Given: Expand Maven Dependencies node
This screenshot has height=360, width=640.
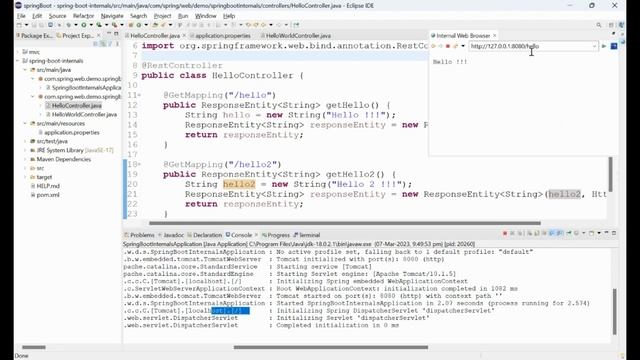Looking at the screenshot, I should coord(25,159).
